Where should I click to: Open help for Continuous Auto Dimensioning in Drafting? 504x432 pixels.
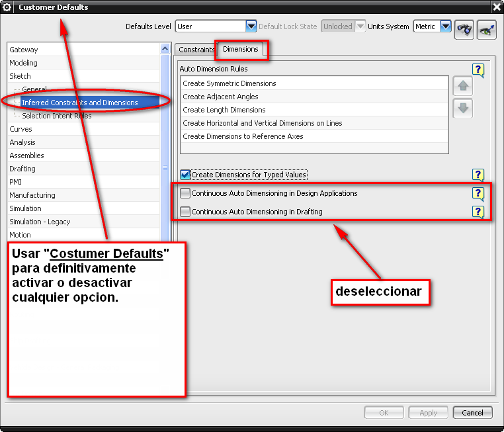[479, 212]
